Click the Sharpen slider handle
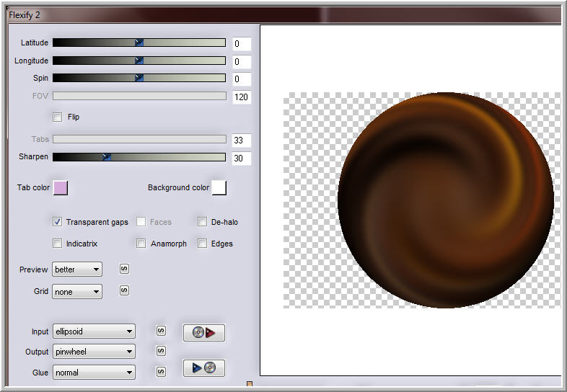567x392 pixels. (106, 157)
